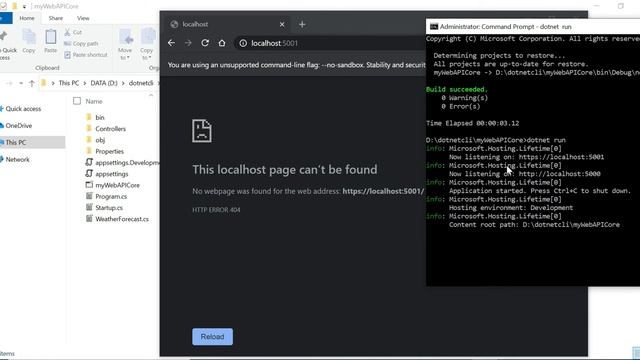Viewport: 640px width, 360px height.
Task: View site information icon in address bar
Action: (243, 43)
